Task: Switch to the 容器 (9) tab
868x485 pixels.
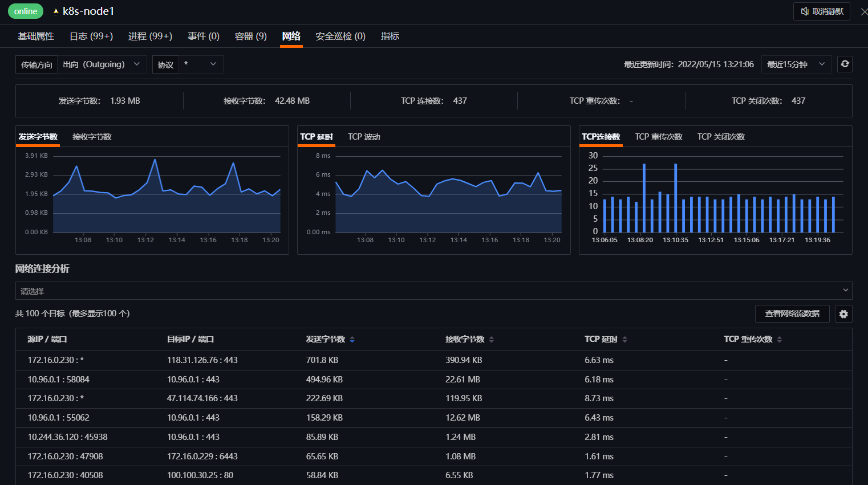Action: click(x=250, y=36)
